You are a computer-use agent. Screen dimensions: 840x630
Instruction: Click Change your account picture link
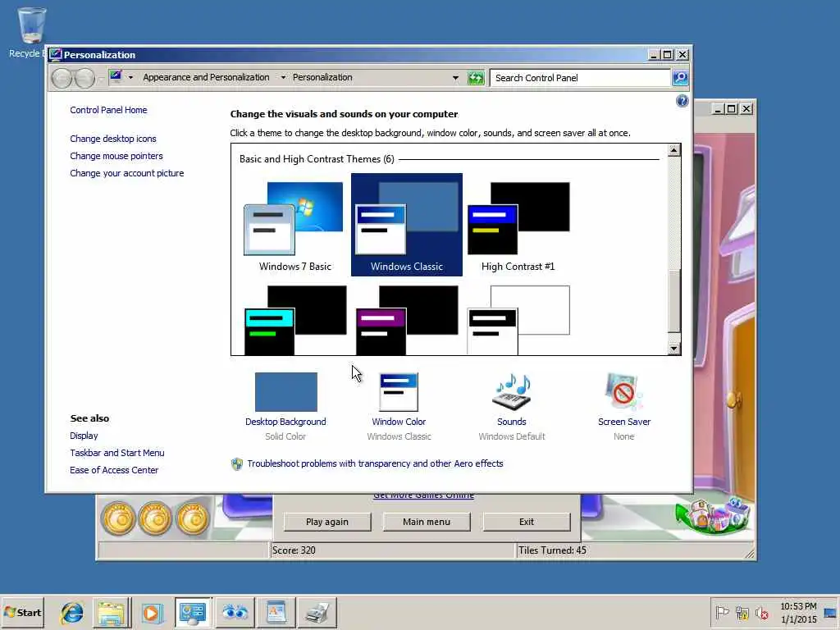pos(127,173)
